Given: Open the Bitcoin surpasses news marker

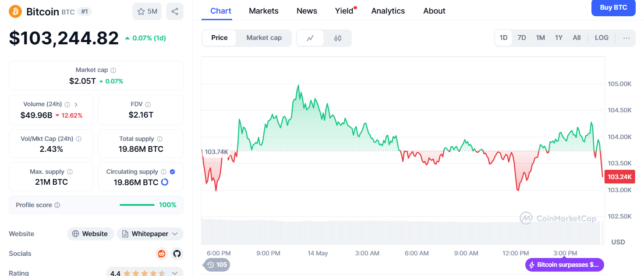Looking at the screenshot, I should click(564, 265).
